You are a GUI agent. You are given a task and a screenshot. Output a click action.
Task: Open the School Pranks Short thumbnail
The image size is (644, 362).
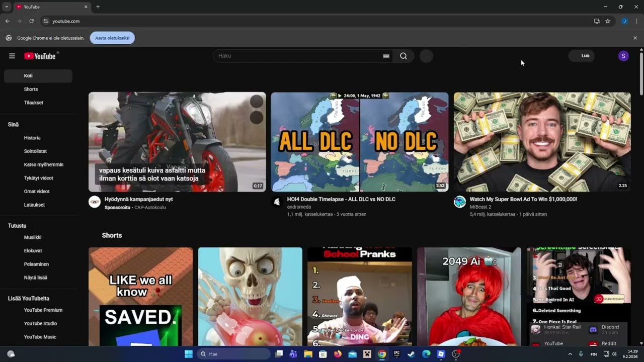point(360,297)
